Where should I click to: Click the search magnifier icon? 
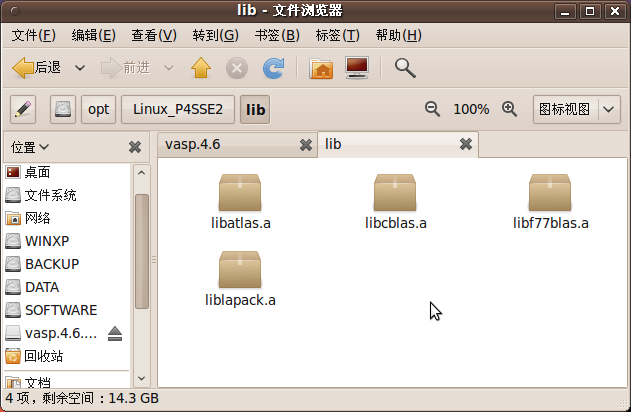405,68
